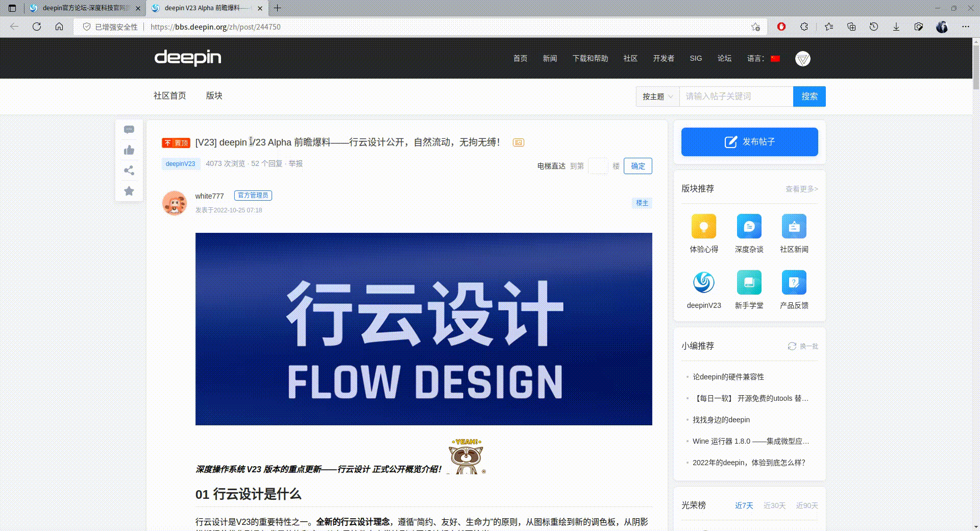Screen dimensions: 980x531
Task: Toggle like on the post with thumbs-up
Action: pos(129,150)
